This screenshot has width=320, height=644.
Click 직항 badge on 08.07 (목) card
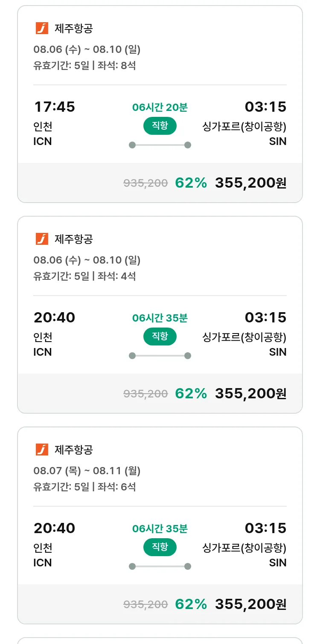(x=160, y=547)
